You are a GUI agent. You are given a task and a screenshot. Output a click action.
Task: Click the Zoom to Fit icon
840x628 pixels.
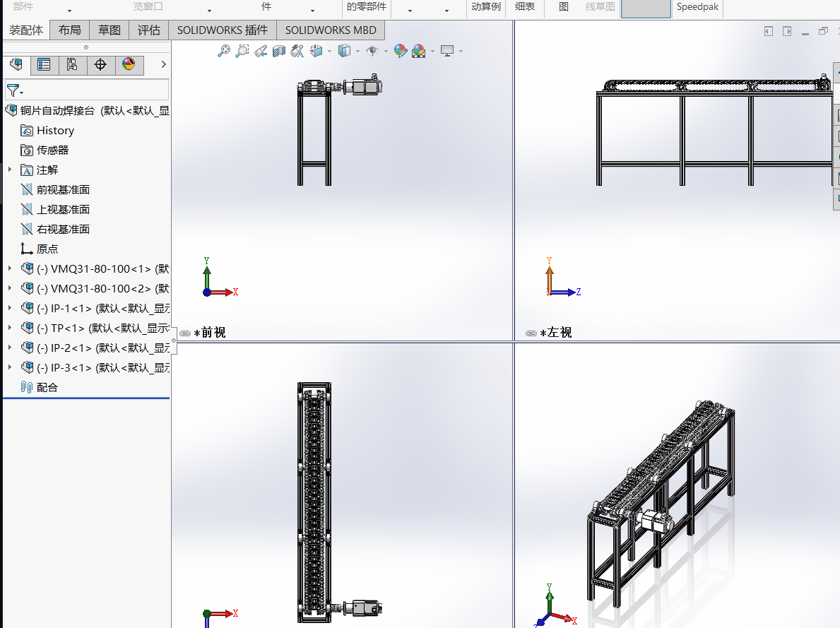coord(224,51)
